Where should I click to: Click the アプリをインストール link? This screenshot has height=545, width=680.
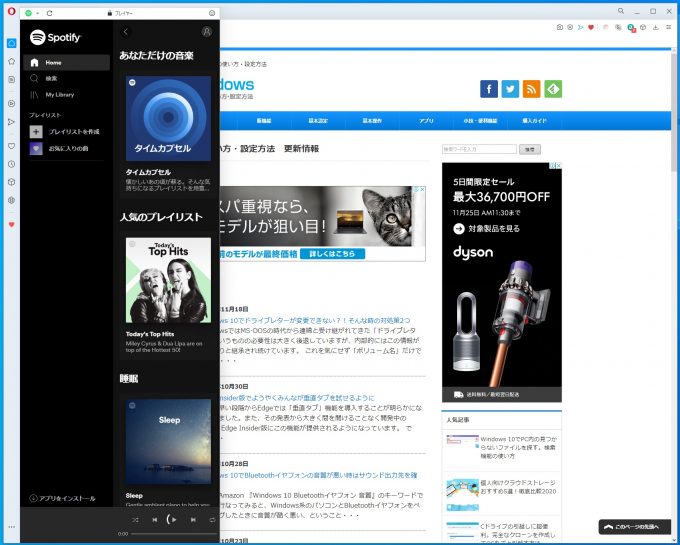tap(62, 498)
